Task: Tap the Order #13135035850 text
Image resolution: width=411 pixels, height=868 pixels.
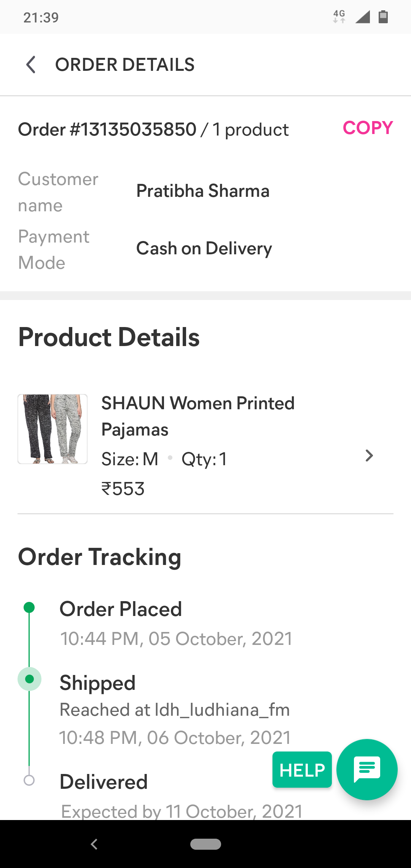Action: point(107,129)
